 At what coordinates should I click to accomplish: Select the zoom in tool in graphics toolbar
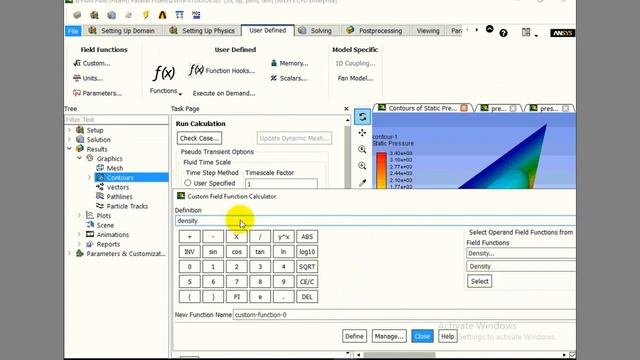362,149
